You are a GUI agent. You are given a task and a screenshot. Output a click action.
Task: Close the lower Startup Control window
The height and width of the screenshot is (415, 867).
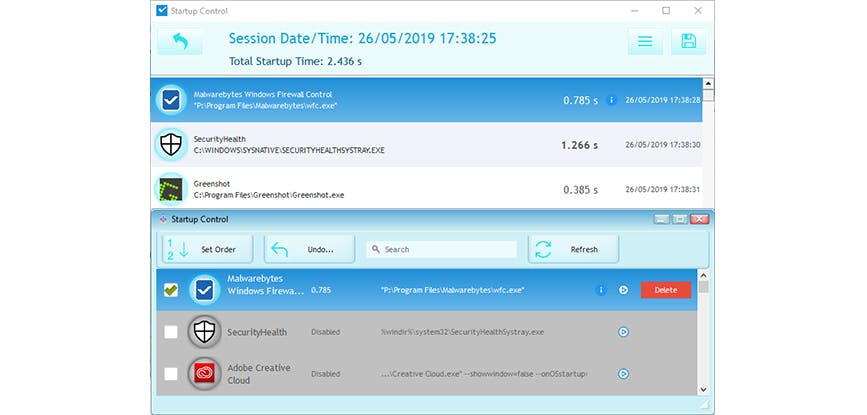(699, 219)
